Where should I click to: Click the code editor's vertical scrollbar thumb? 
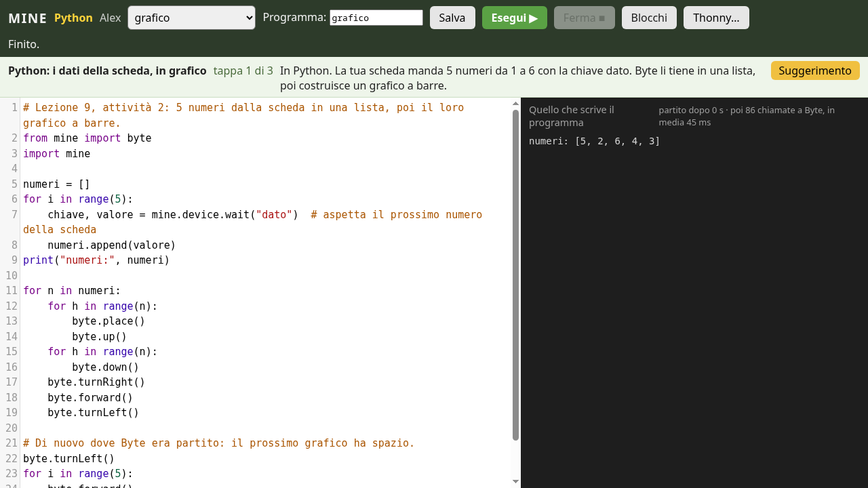point(515,275)
